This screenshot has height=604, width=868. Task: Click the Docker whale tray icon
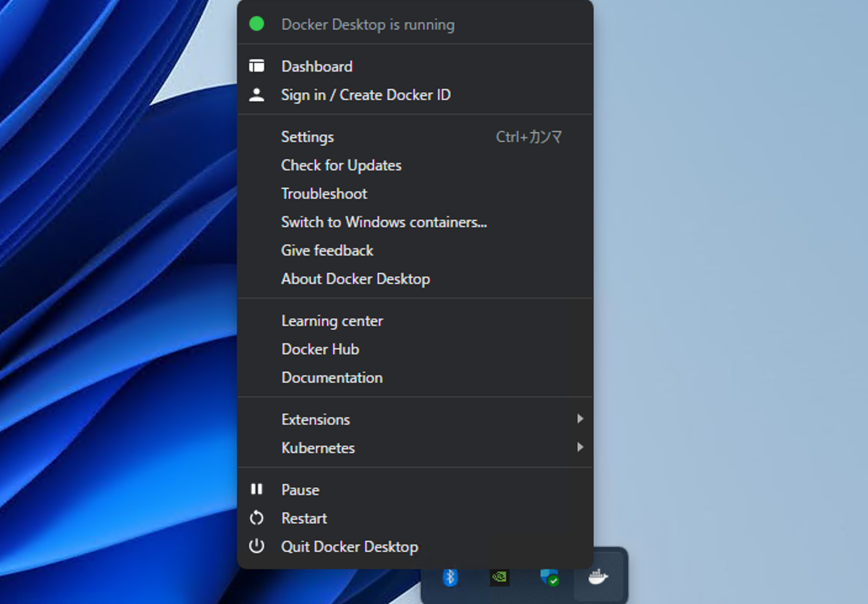[x=598, y=577]
